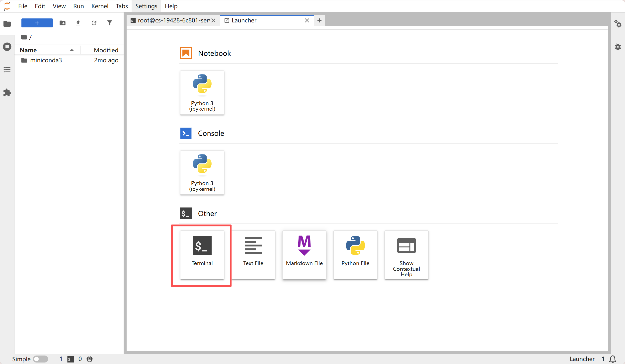
Task: Open the Extension Manager sidebar
Action: pos(7,92)
